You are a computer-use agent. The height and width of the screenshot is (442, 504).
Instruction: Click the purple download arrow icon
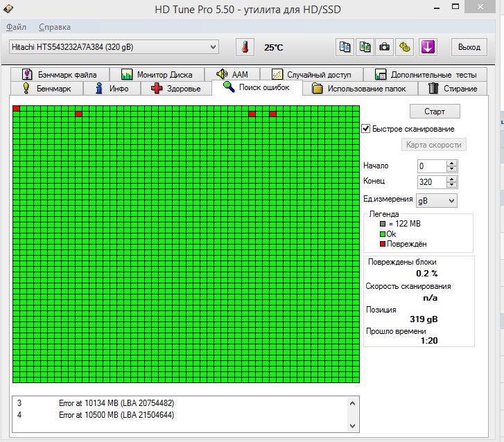click(x=428, y=47)
